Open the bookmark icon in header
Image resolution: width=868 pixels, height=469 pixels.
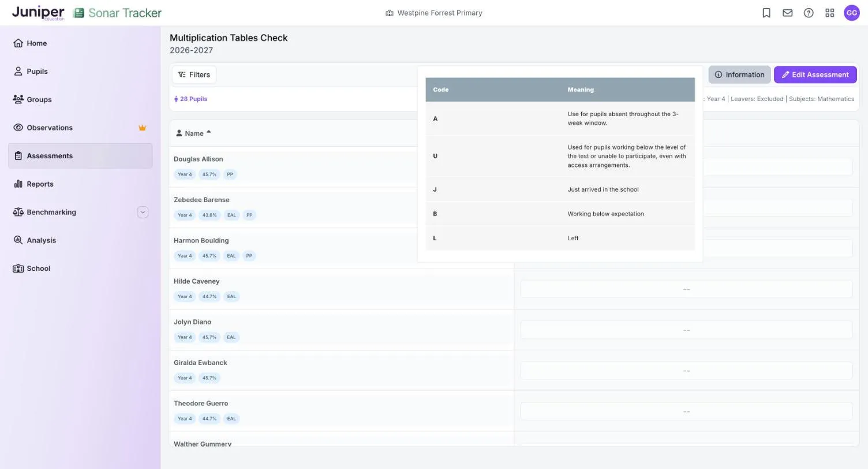coord(766,13)
